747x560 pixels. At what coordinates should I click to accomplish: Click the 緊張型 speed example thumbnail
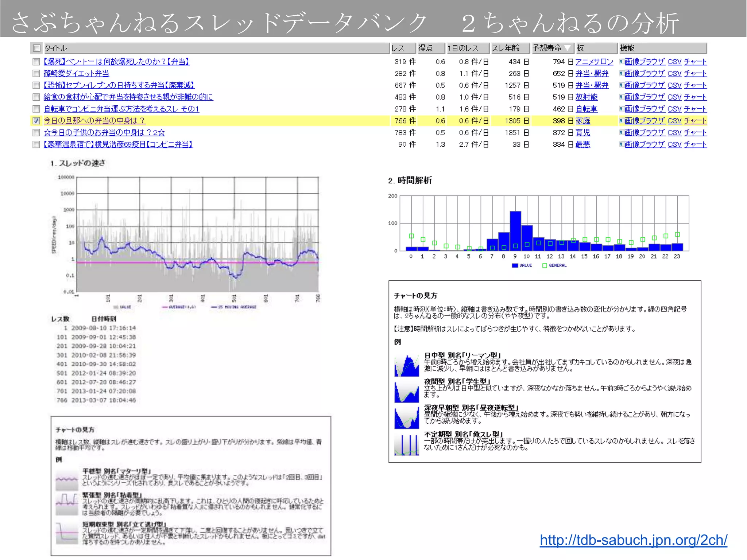point(67,504)
